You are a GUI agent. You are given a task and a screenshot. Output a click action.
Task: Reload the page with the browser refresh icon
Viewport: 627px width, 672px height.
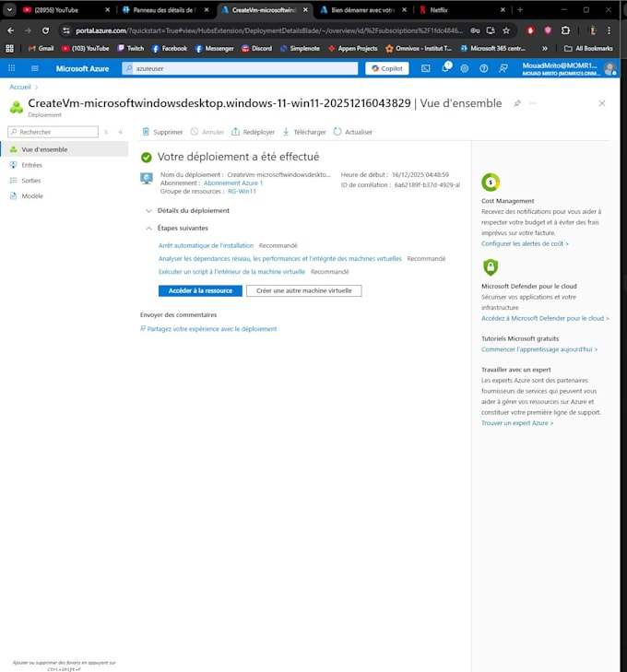[x=45, y=30]
